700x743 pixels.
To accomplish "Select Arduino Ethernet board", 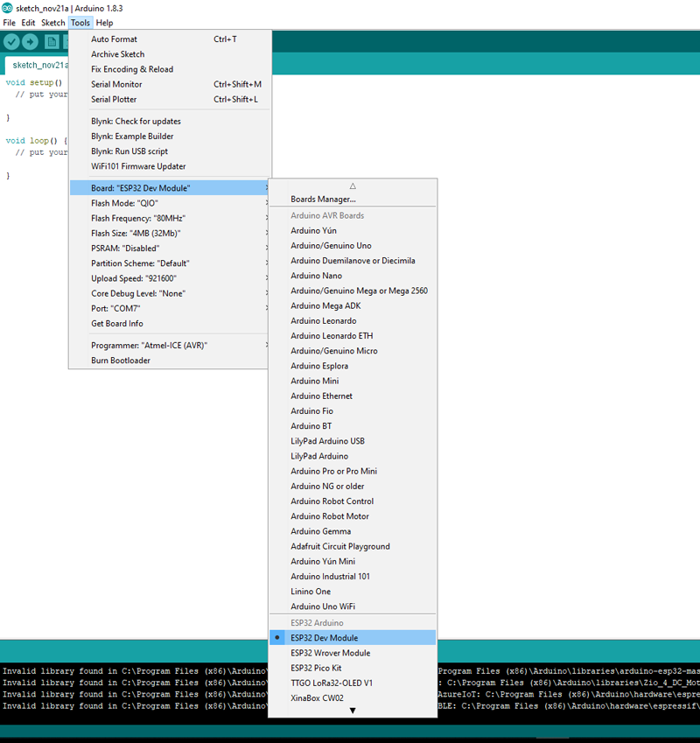I will (x=353, y=396).
